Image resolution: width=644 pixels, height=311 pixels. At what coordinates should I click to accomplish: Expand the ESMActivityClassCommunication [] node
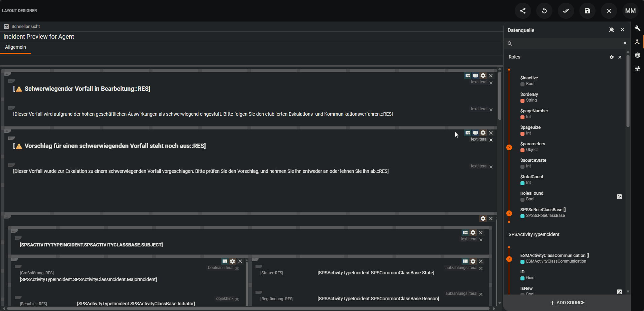509,259
